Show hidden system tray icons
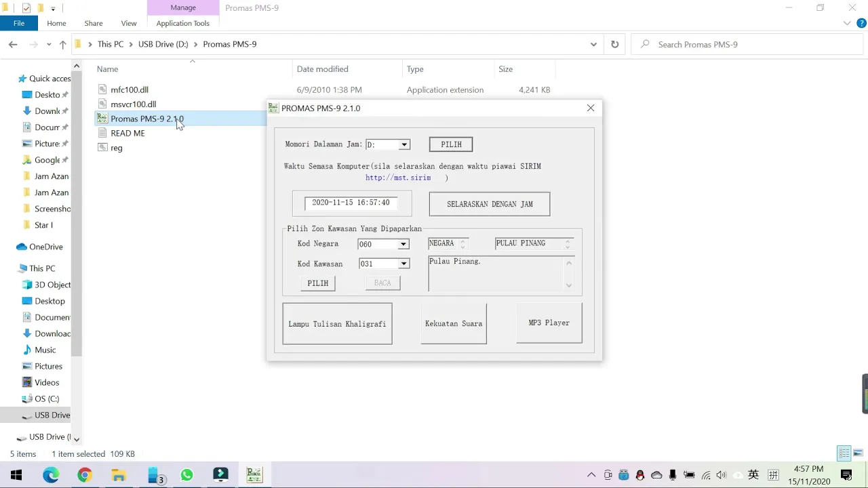The width and height of the screenshot is (868, 488). (x=591, y=475)
